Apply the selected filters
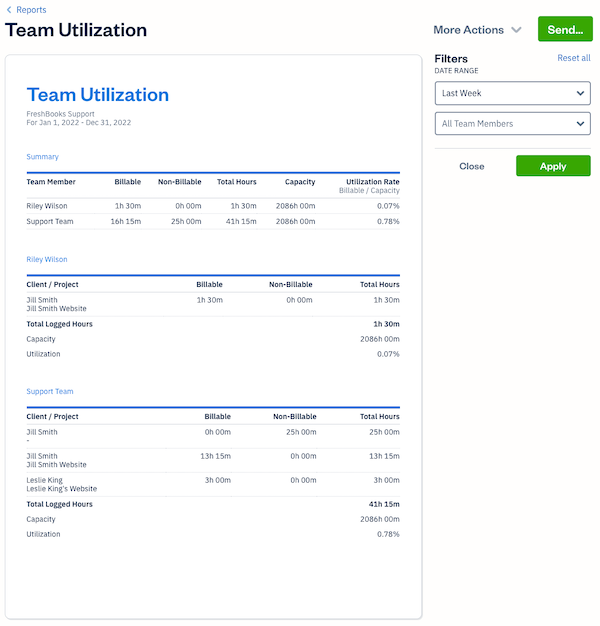This screenshot has width=600, height=626. [553, 166]
